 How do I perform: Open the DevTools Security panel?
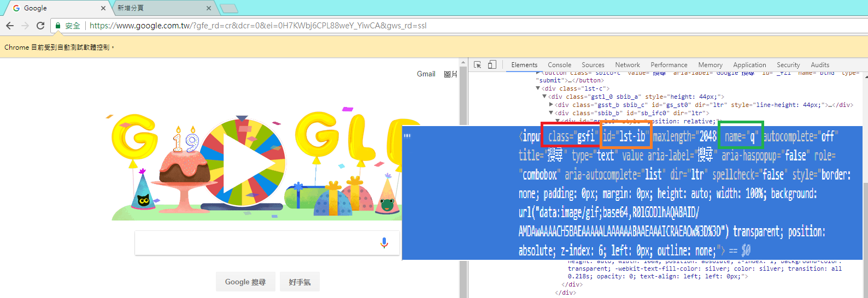tap(788, 64)
